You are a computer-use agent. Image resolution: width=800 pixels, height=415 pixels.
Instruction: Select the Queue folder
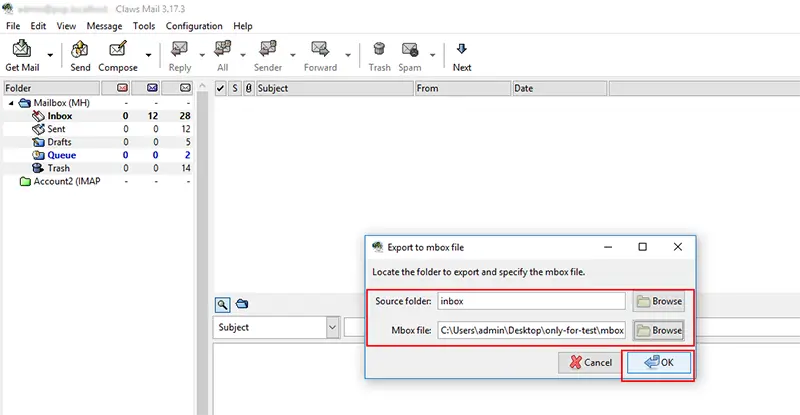click(x=61, y=155)
